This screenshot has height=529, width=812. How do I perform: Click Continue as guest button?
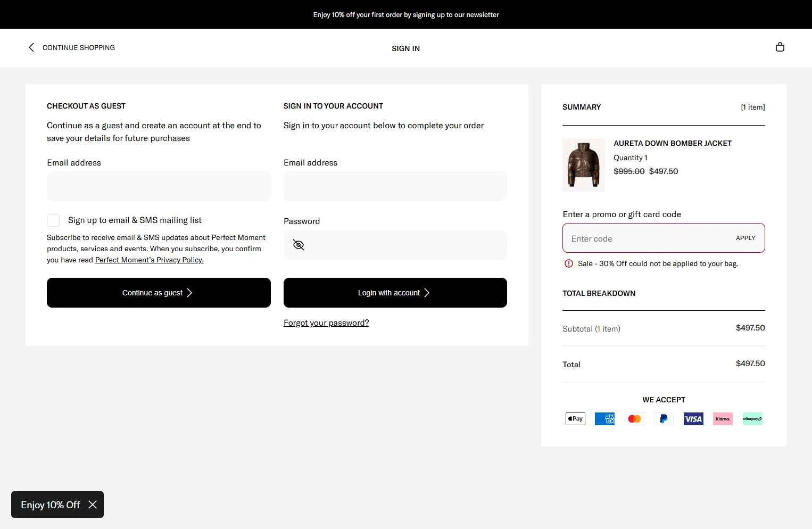coord(159,293)
